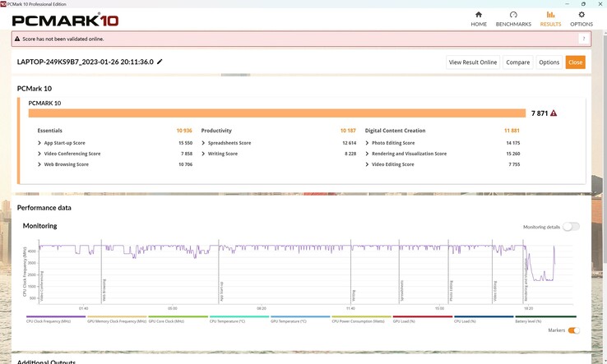Select the Essentials heading
Screen dimensions: 607x364
(49, 131)
